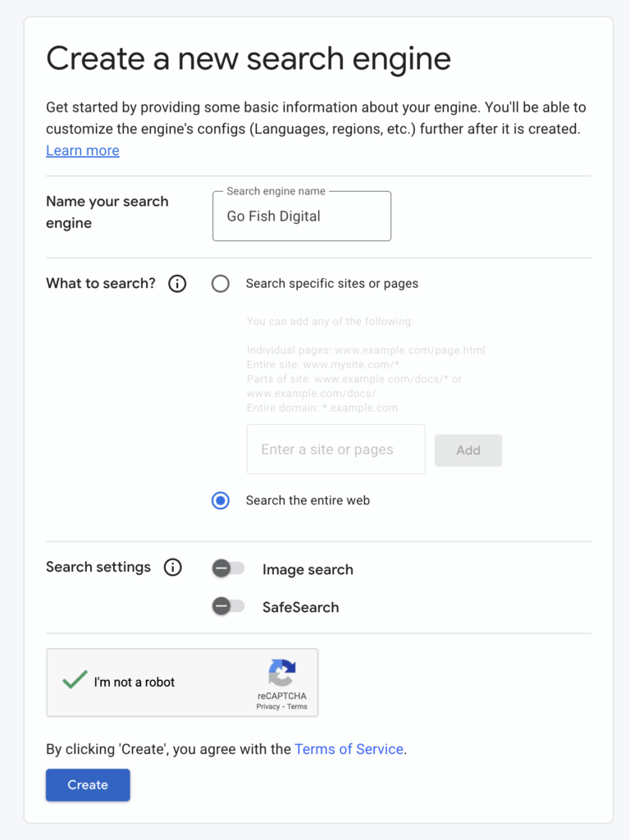
Task: Click the reCAPTCHA 'Privacy' link
Action: tap(267, 706)
